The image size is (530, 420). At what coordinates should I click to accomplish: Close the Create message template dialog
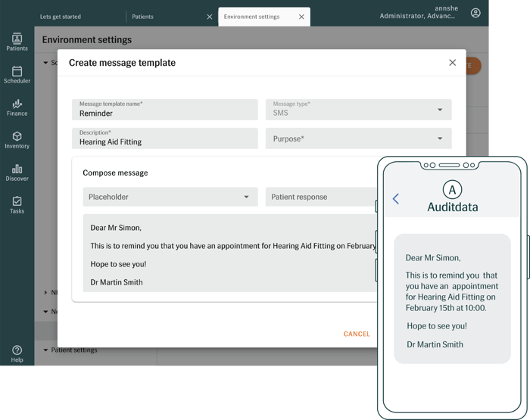(x=452, y=63)
